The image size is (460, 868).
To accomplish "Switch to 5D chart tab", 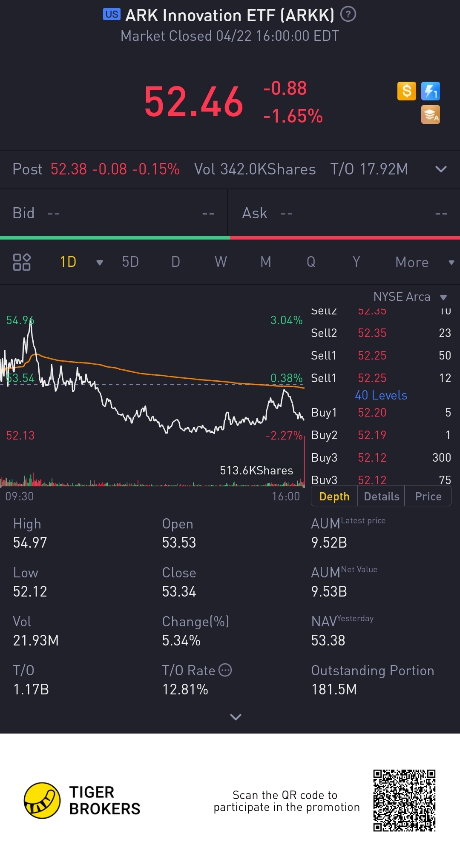I will [x=130, y=262].
